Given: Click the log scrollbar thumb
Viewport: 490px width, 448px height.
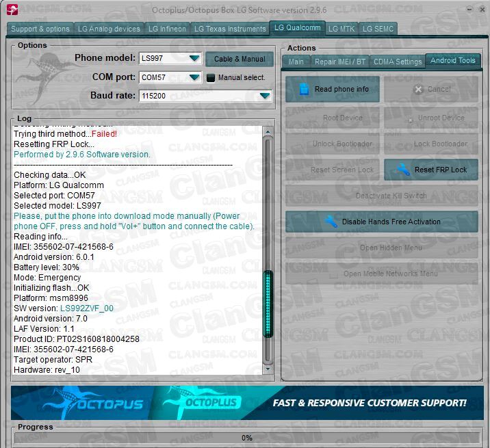Looking at the screenshot, I should [x=268, y=304].
